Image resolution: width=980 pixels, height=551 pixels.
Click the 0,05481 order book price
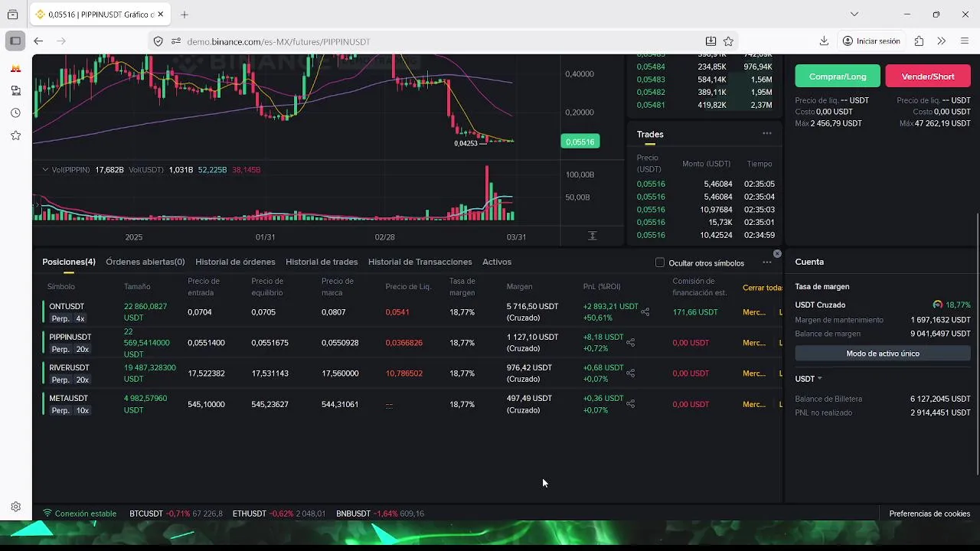pyautogui.click(x=651, y=105)
